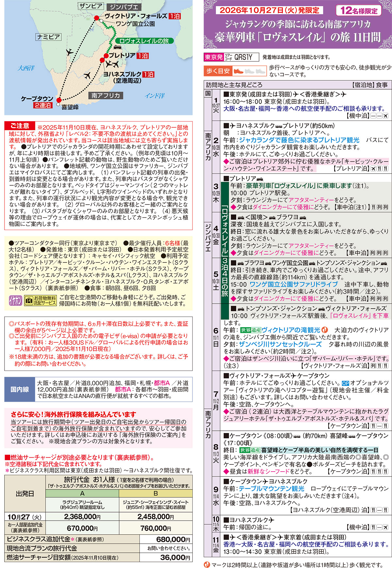Click the blue ジャカランダで藤色に染まるプレトリア観光 heading

coord(299,140)
